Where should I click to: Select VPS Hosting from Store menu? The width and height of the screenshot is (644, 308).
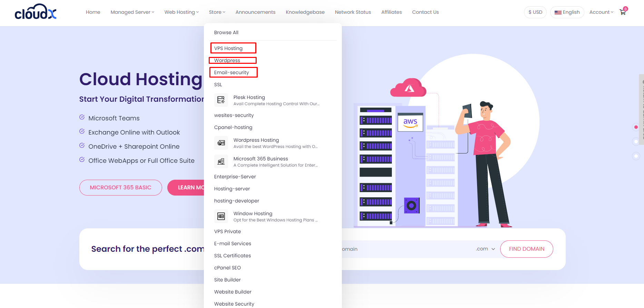click(x=228, y=48)
